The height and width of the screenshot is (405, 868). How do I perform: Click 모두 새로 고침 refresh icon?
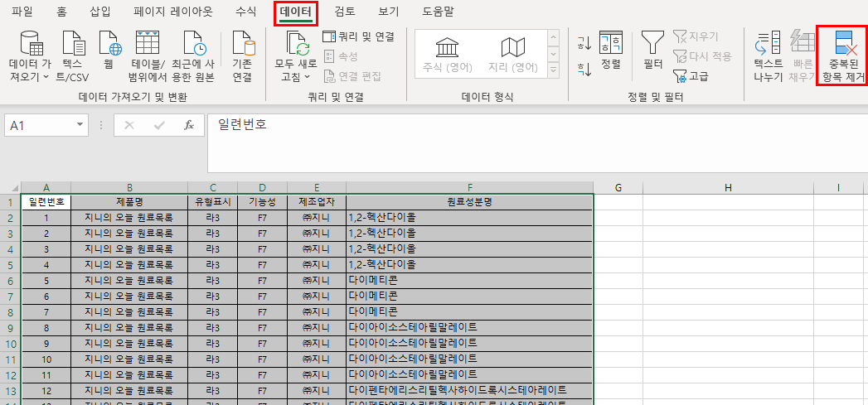click(297, 43)
